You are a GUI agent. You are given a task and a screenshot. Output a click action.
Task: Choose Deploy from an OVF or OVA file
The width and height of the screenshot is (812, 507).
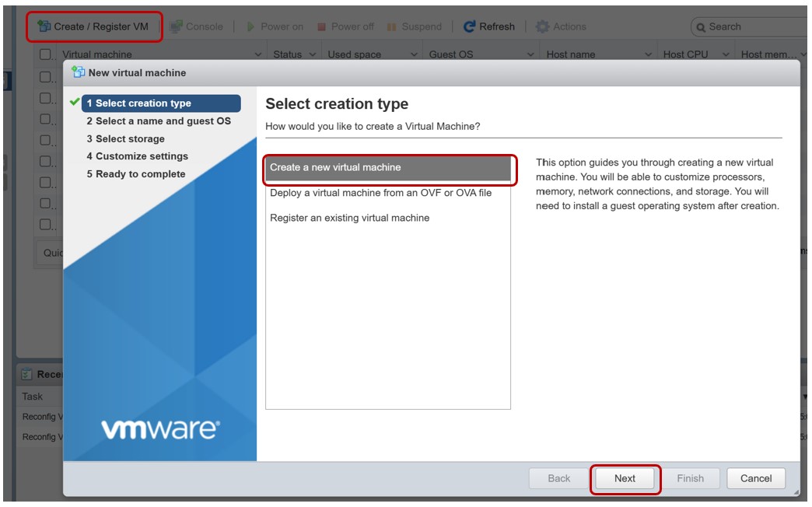380,193
